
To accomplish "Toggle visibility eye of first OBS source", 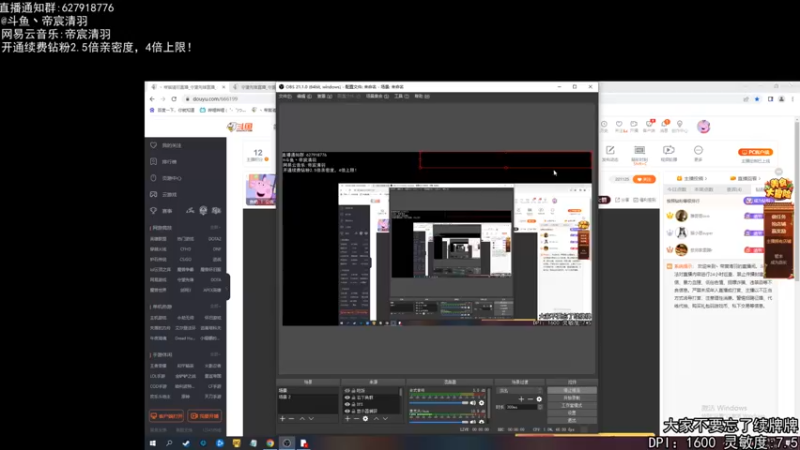I will tap(347, 391).
